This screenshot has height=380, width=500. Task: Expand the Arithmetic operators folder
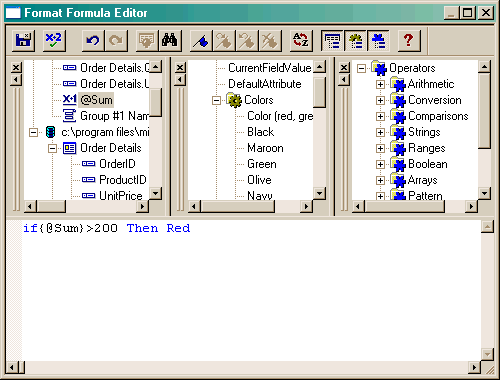click(x=380, y=84)
